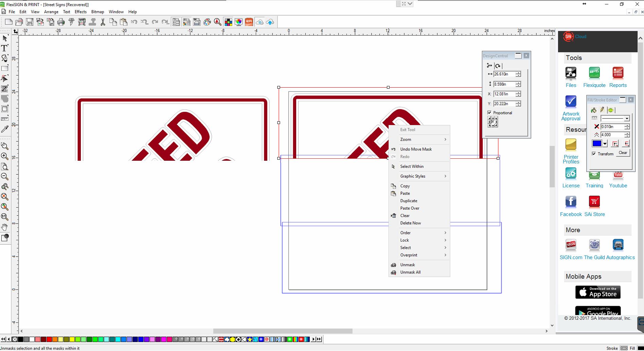
Task: Open stroke color dropdown arrow
Action: tap(605, 144)
